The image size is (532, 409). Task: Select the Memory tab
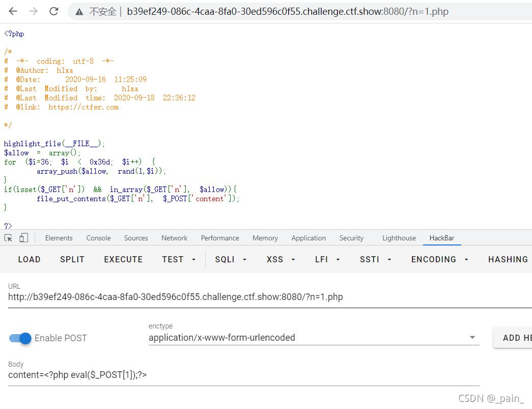point(265,238)
